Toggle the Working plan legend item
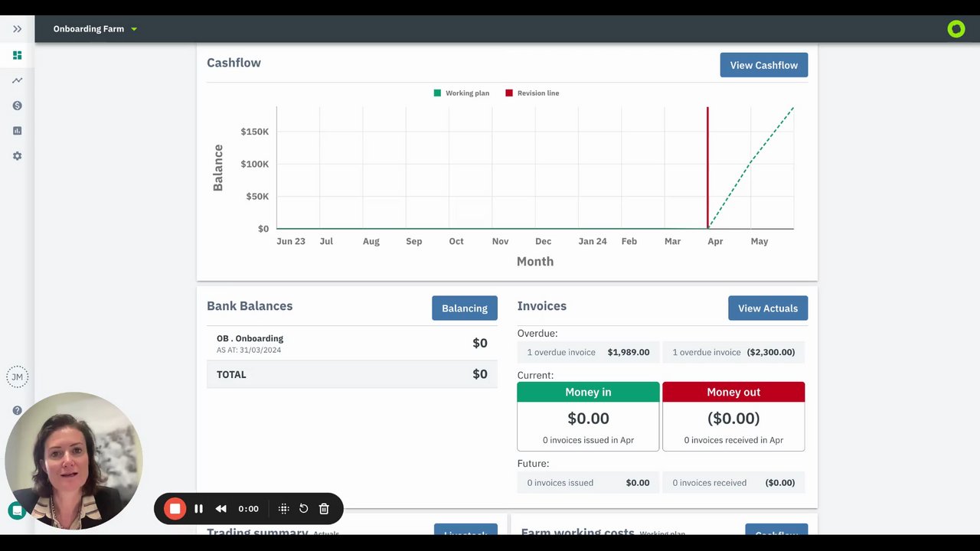This screenshot has width=980, height=551. click(x=461, y=93)
